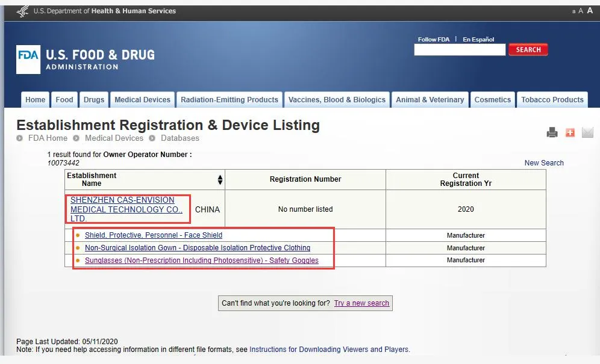This screenshot has height=364, width=600.
Task: Click the CHINA country text
Action: coord(207,209)
